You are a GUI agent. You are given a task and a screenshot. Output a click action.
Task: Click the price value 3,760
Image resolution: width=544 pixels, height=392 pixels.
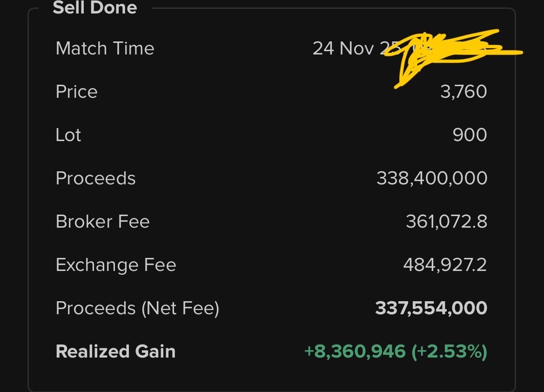[463, 92]
